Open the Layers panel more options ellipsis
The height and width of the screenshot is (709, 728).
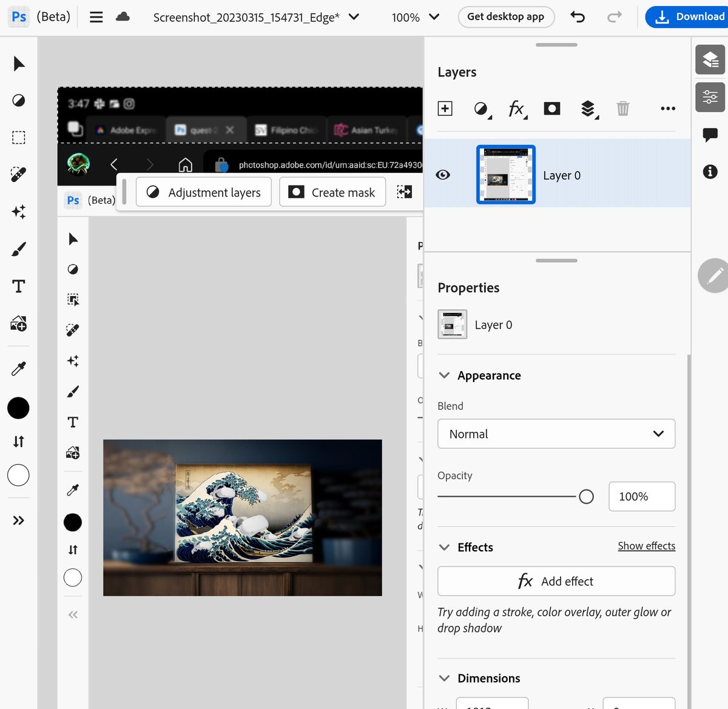pyautogui.click(x=668, y=109)
